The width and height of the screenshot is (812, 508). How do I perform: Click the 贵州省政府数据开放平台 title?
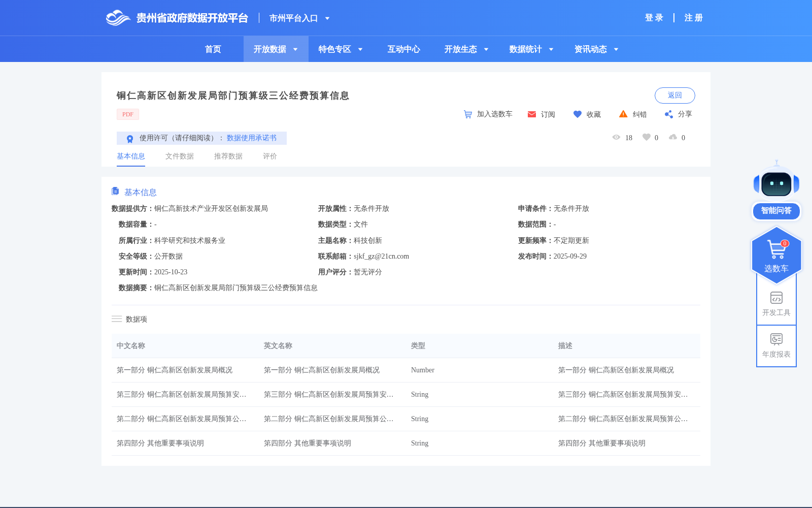click(x=192, y=18)
